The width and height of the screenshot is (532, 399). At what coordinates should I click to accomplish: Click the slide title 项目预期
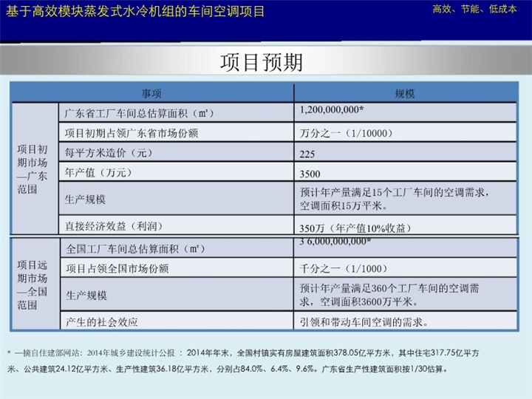(x=262, y=63)
